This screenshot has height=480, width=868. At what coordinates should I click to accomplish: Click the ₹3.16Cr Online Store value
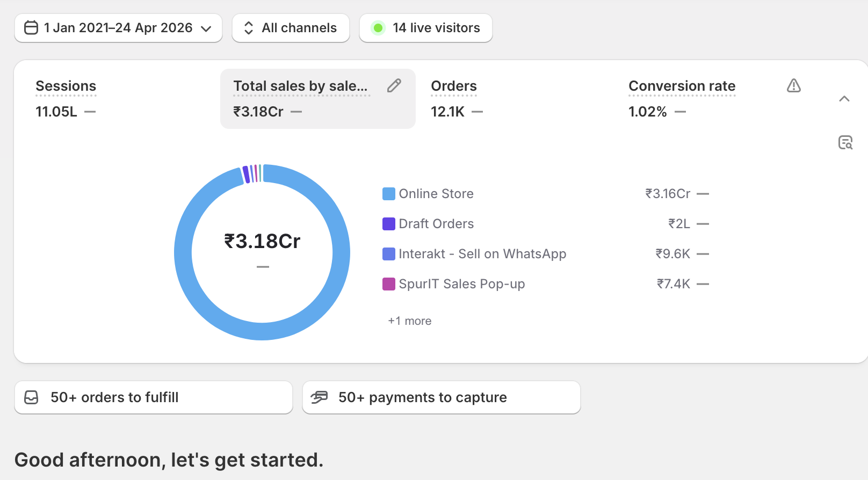(668, 194)
